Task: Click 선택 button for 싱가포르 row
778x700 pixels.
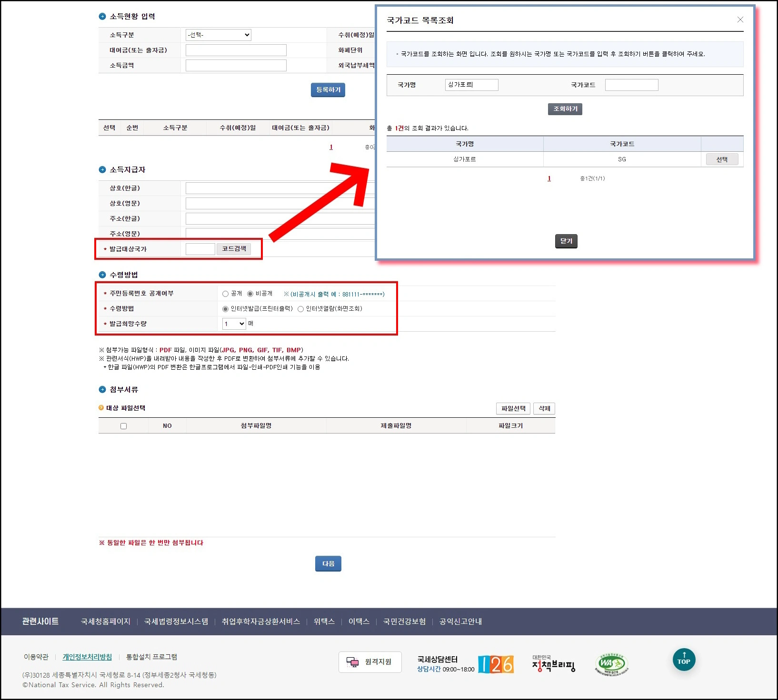Action: coord(722,159)
